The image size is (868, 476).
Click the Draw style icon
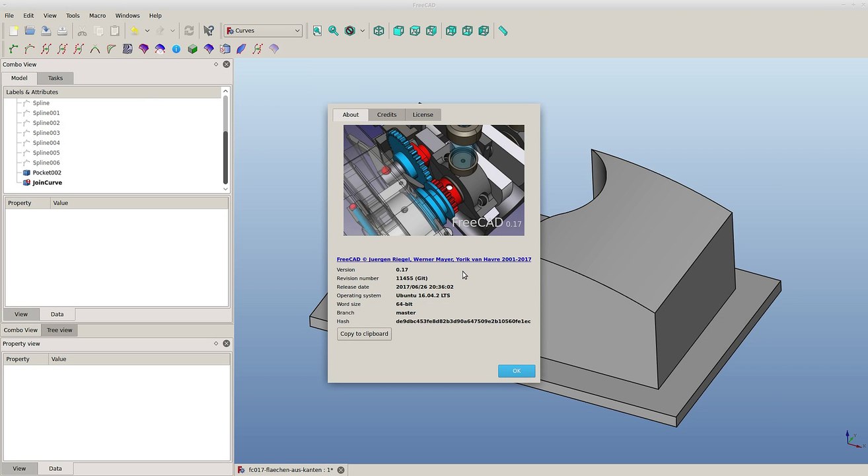[x=350, y=30]
